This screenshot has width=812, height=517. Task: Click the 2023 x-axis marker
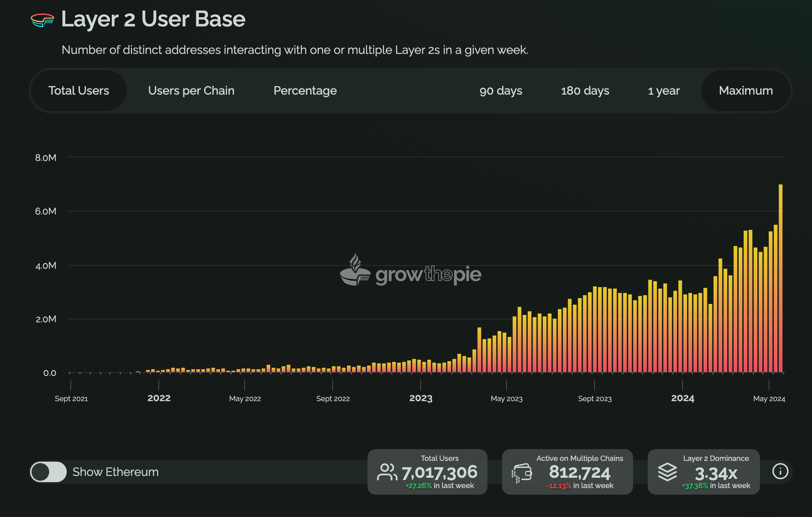[x=421, y=398]
